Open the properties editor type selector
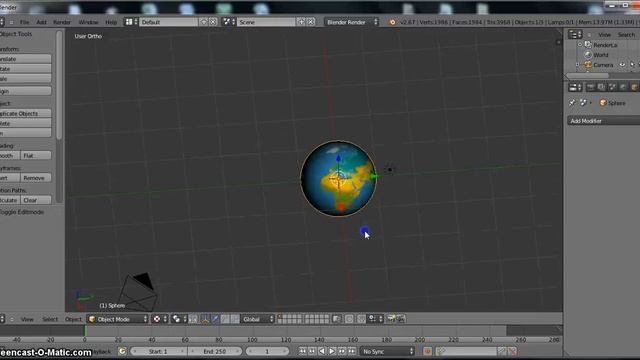Image resolution: width=640 pixels, height=360 pixels. pyautogui.click(x=575, y=87)
